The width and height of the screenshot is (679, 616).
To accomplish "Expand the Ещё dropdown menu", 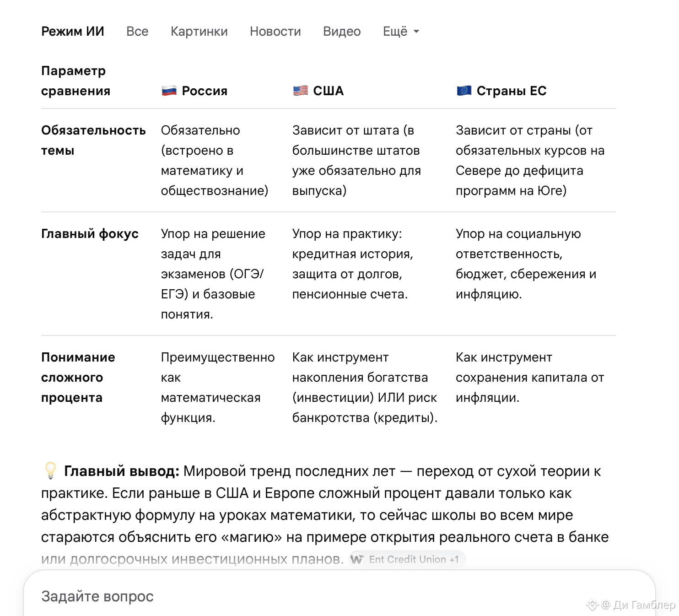I will pyautogui.click(x=401, y=31).
